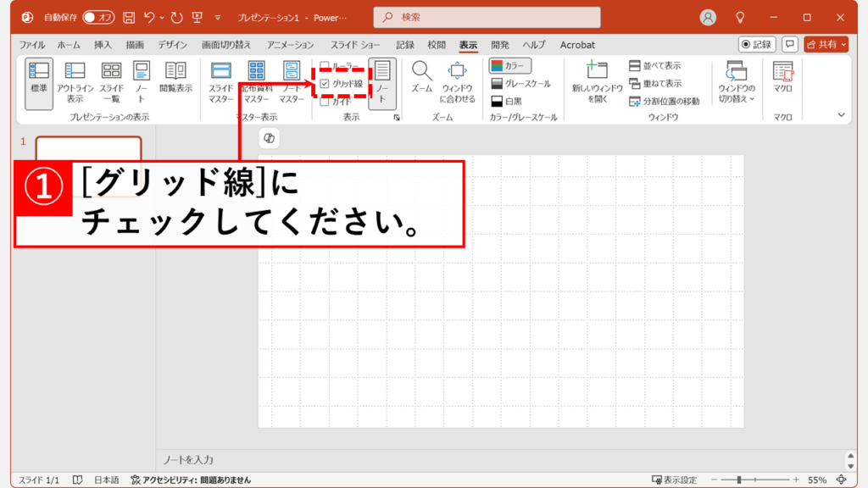868x488 pixels.
Task: Open the Acrobat tab
Action: tap(577, 45)
